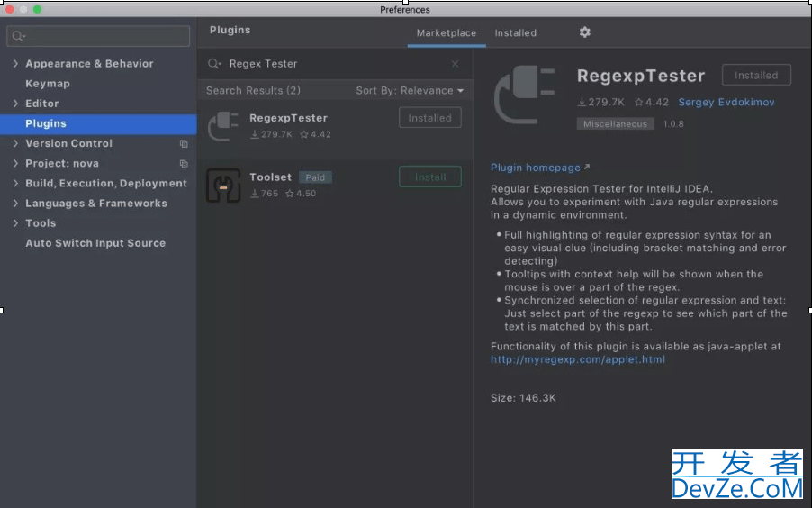Image resolution: width=812 pixels, height=508 pixels.
Task: Click Install button for Toolset
Action: pos(429,177)
